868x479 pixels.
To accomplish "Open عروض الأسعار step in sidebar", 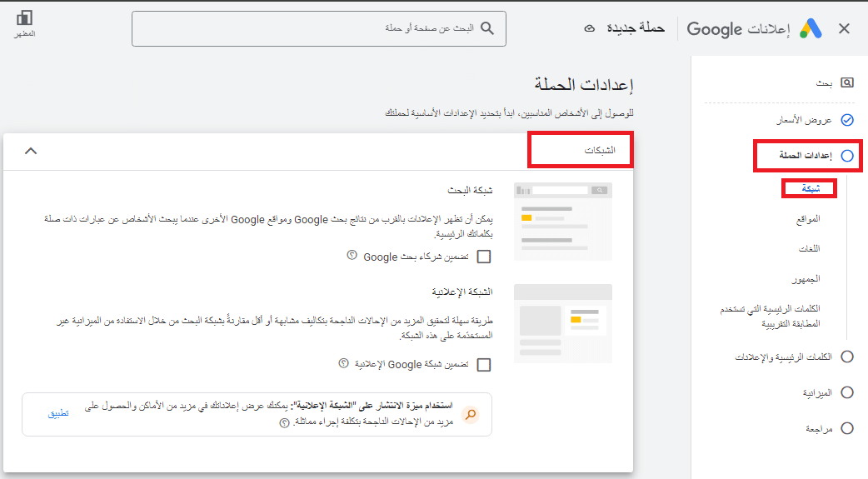I will 804,120.
